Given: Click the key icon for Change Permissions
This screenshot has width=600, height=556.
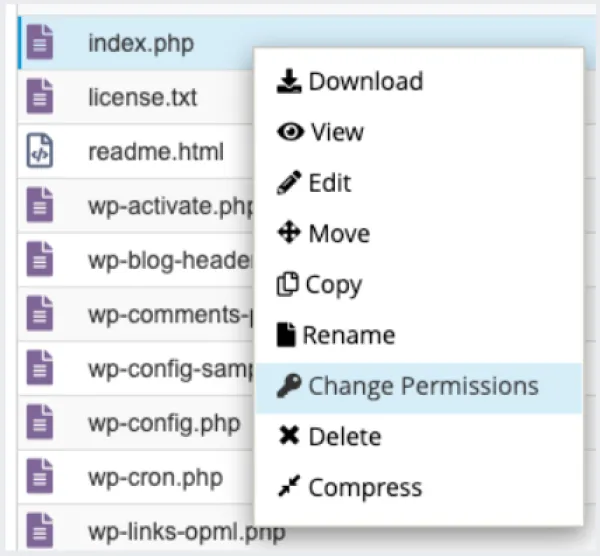Looking at the screenshot, I should tap(289, 385).
